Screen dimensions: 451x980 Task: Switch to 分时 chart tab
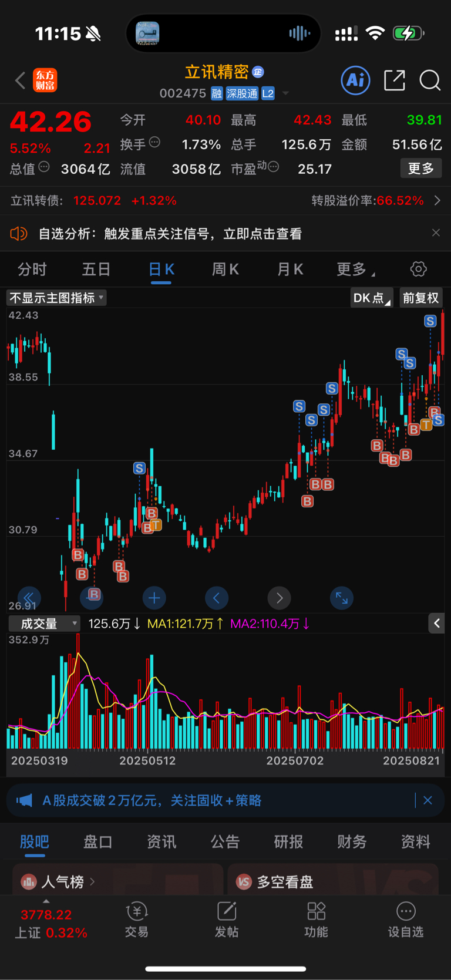pos(32,270)
